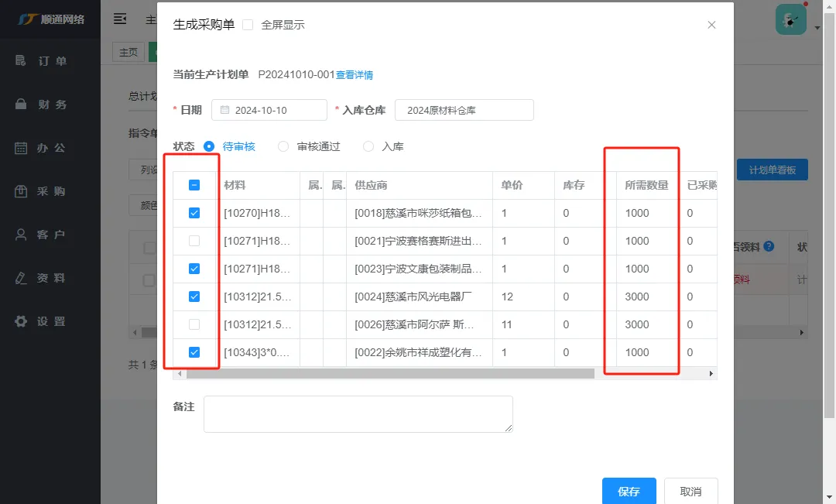Open the 采购 sidebar section

tap(42, 191)
